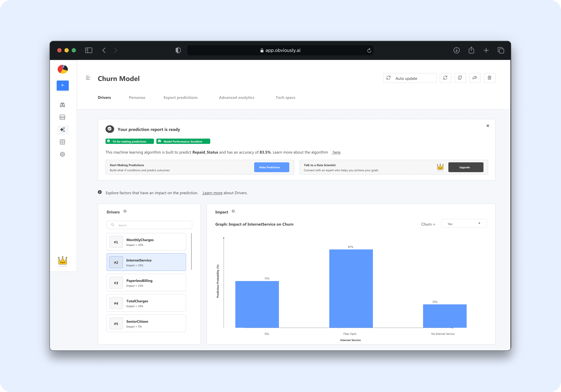Toggle the hamburger menu beside Churn Model

(88, 78)
